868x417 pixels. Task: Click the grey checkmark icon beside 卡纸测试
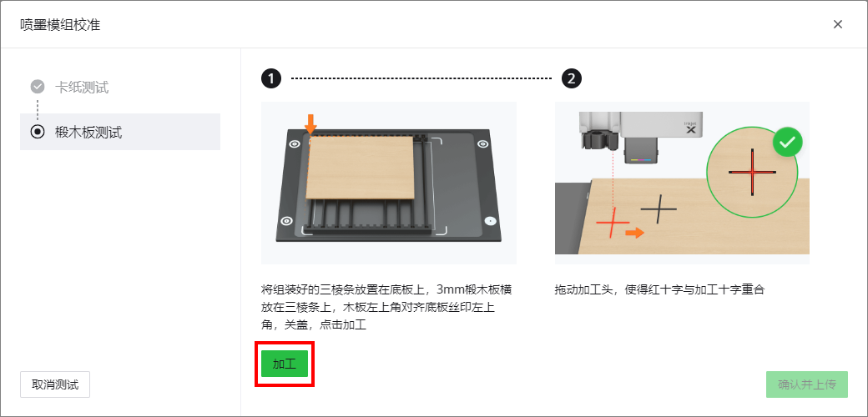[x=38, y=87]
